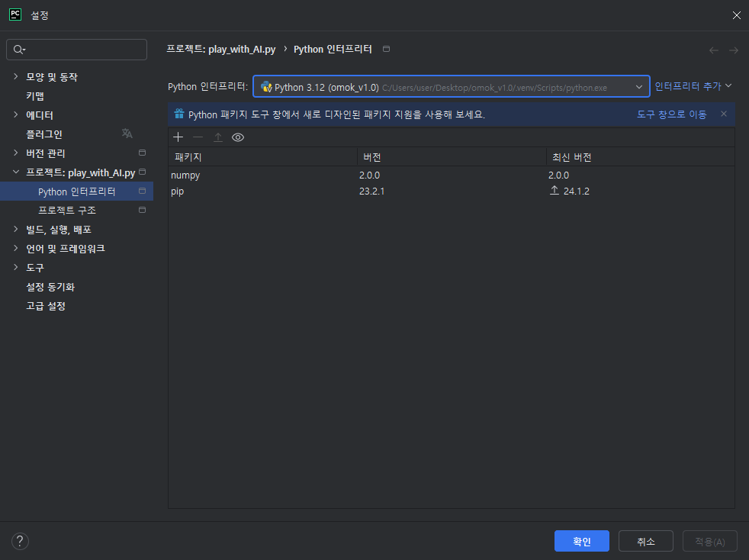This screenshot has height=560, width=749.
Task: Click the gift icon in the notification banner
Action: click(x=179, y=114)
